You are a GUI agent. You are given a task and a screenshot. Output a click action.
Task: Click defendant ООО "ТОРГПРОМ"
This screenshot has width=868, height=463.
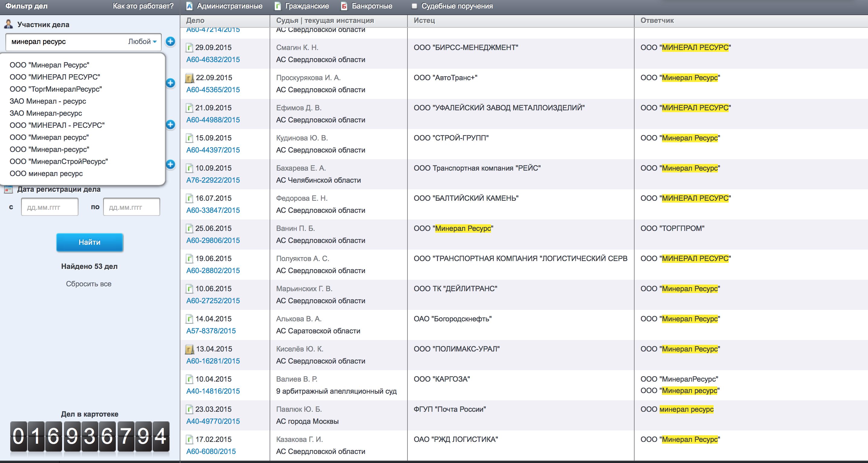pyautogui.click(x=672, y=228)
